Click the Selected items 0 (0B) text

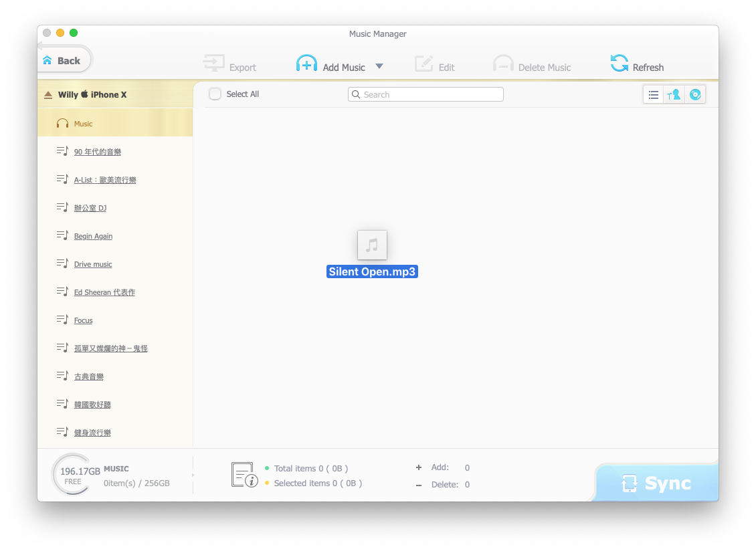[x=318, y=483]
